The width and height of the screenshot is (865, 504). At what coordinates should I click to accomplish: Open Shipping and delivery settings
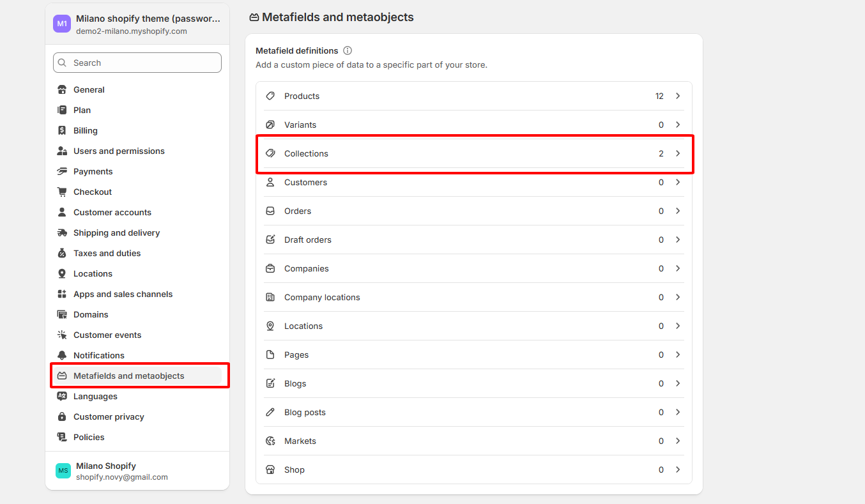(116, 233)
